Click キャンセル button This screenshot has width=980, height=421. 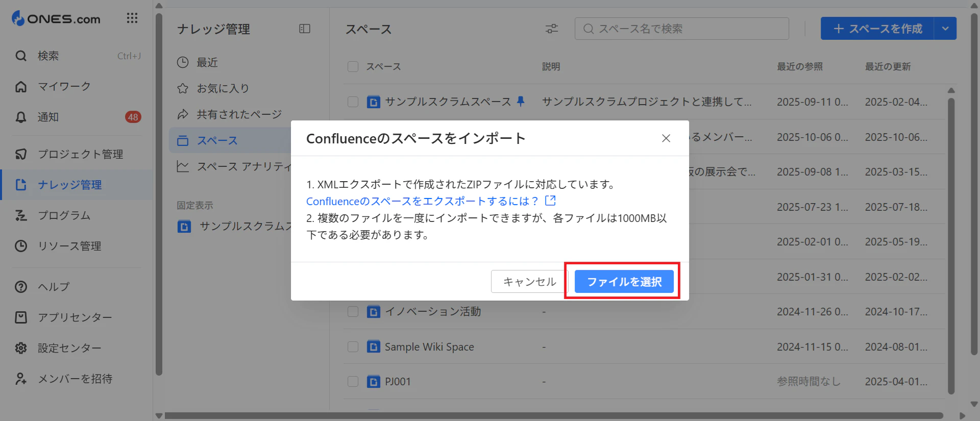click(529, 282)
